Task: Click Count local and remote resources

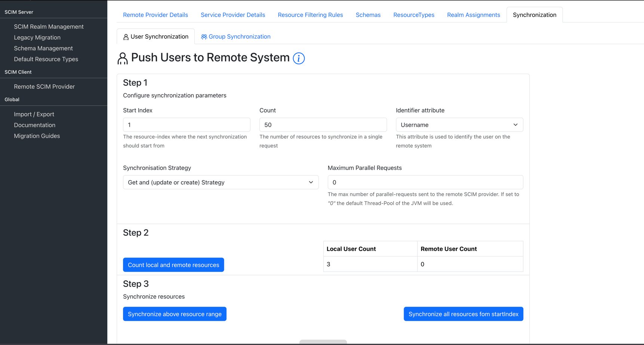Action: [173, 265]
